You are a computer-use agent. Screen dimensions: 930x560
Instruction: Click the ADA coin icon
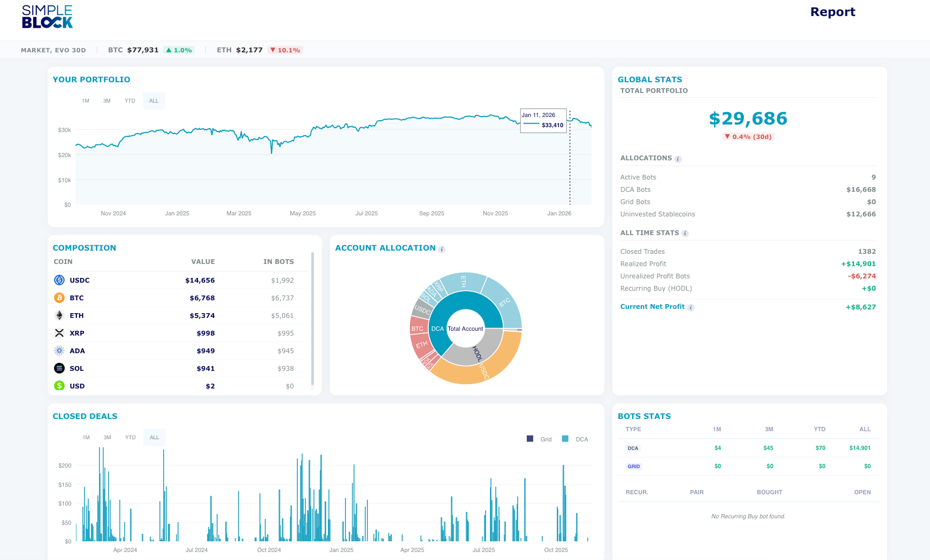59,351
